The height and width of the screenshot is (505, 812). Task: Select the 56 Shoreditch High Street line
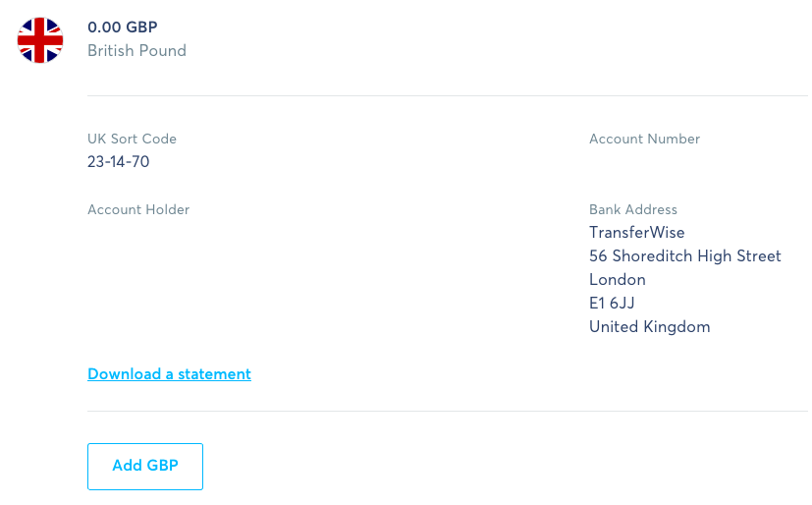685,255
